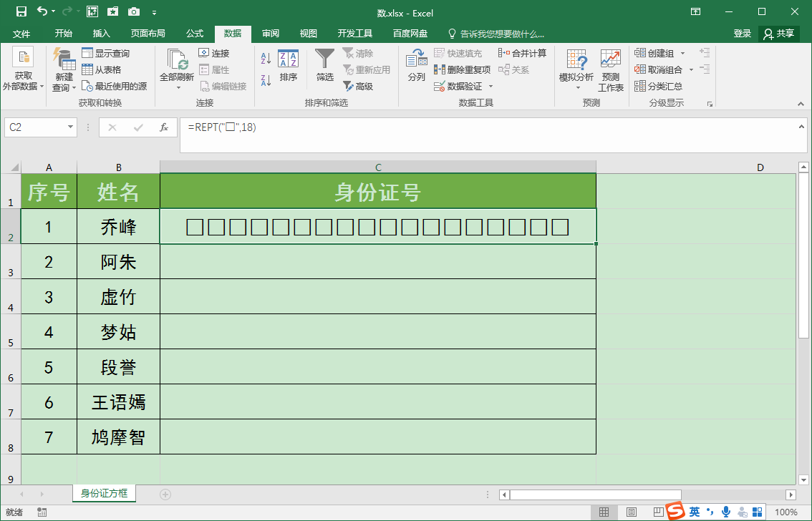Expand the Name Box dropdown
This screenshot has width=812, height=521.
tap(70, 127)
